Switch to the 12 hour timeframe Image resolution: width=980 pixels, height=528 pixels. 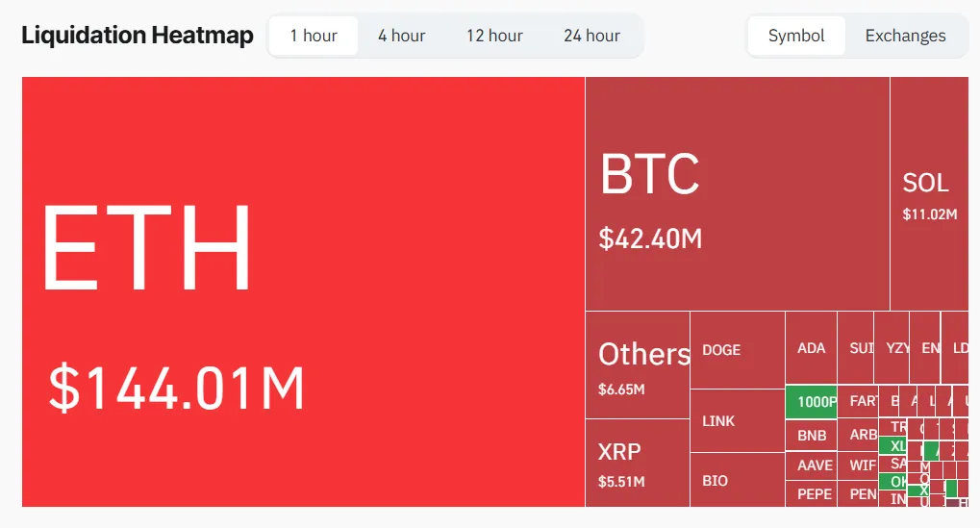[x=494, y=36]
